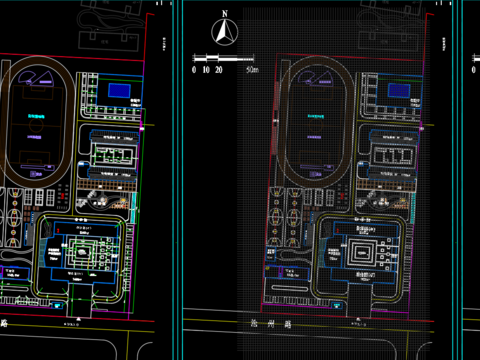Image resolution: width=480 pixels, height=360 pixels.
Task: Select the concentric squares courtyard in middle plan
Action: click(361, 252)
